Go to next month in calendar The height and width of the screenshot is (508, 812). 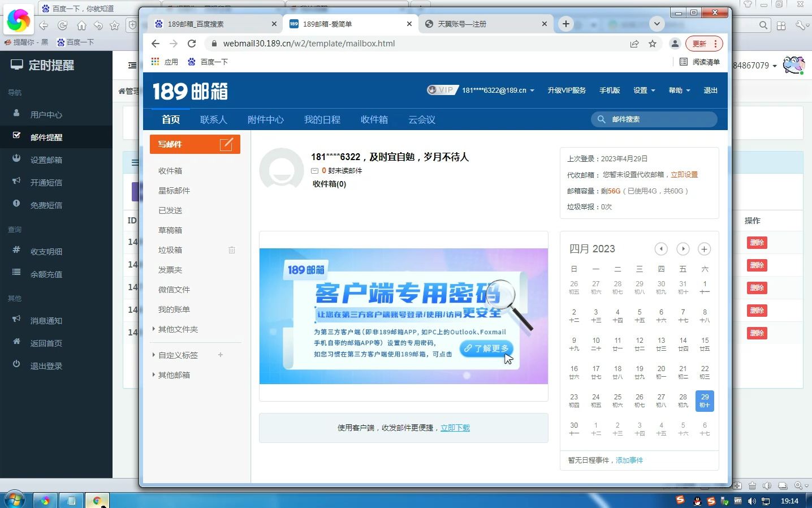tap(683, 249)
